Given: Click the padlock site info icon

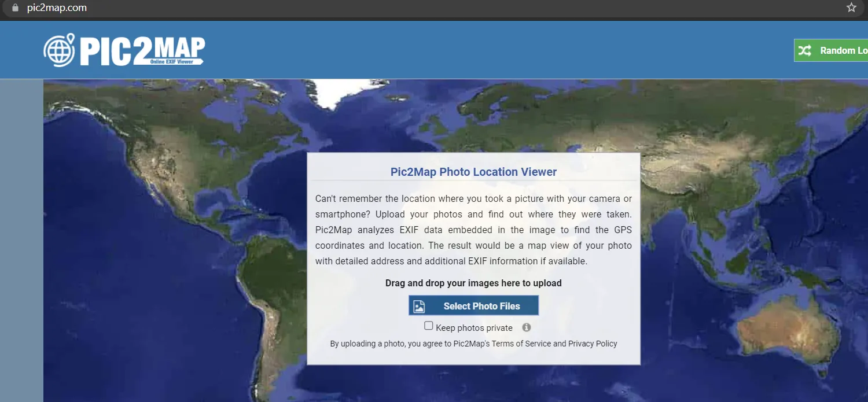Looking at the screenshot, I should (16, 8).
